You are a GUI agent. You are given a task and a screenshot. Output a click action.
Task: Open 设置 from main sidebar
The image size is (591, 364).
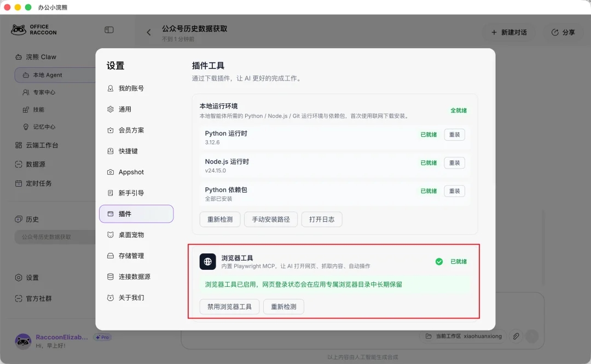[x=27, y=278]
